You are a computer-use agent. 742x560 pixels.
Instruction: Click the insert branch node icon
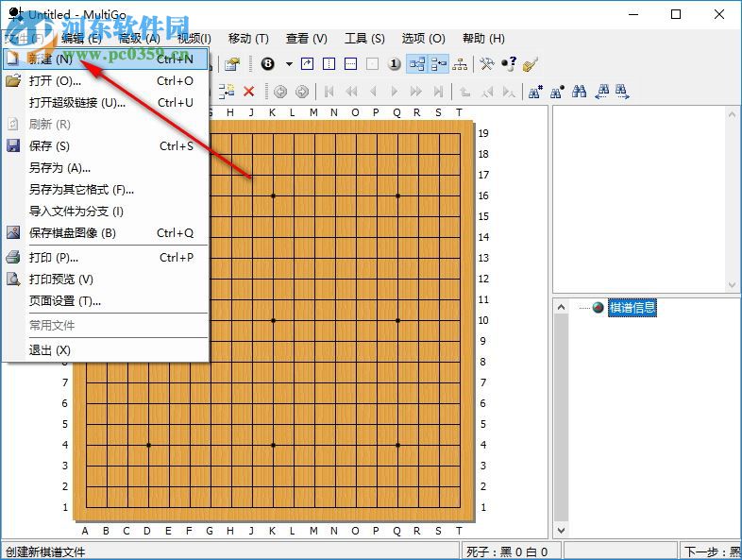(x=227, y=91)
